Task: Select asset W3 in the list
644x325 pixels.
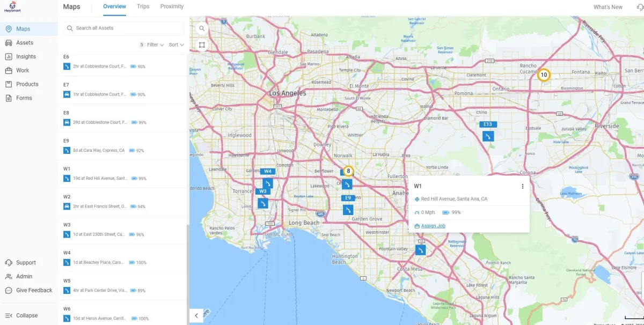Action: click(x=122, y=230)
